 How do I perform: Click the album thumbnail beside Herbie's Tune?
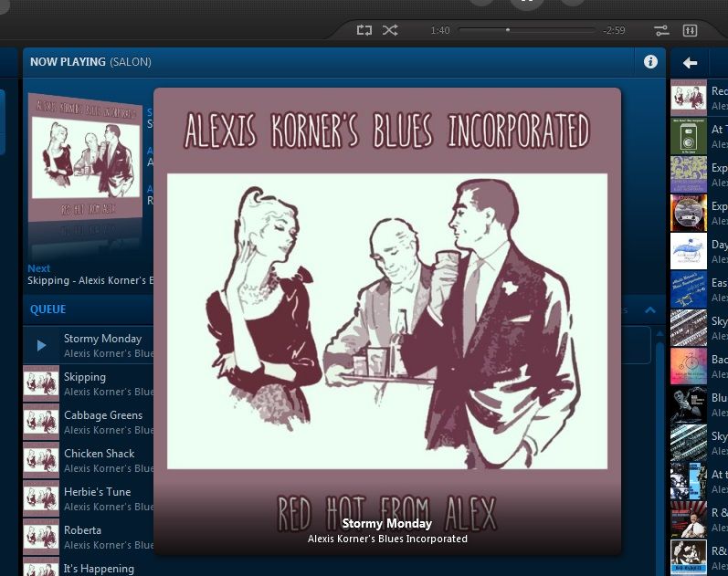tap(41, 498)
